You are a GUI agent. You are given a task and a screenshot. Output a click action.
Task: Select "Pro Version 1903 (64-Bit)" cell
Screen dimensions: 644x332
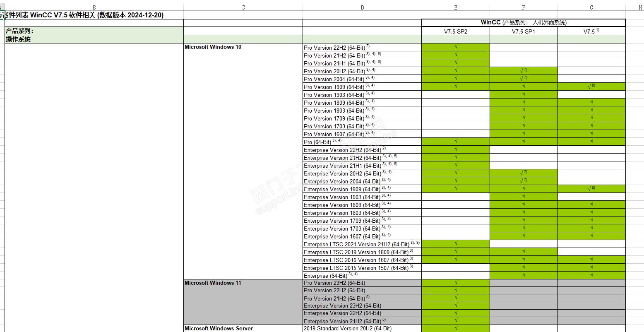pos(362,95)
